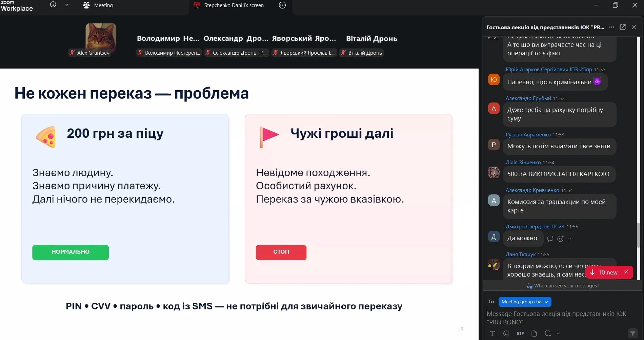644x340 pixels.
Task: Add emoji reaction to 'Да можно'
Action: [561, 239]
